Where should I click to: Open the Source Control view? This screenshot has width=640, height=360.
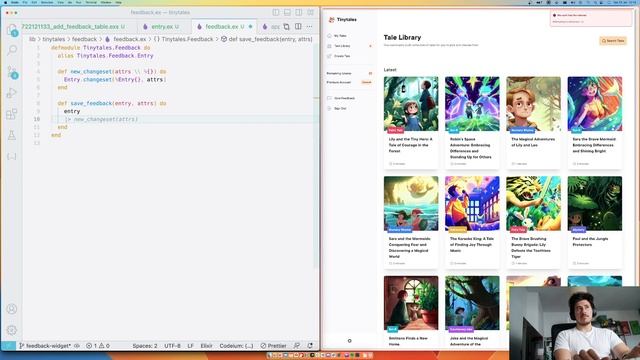pyautogui.click(x=12, y=72)
